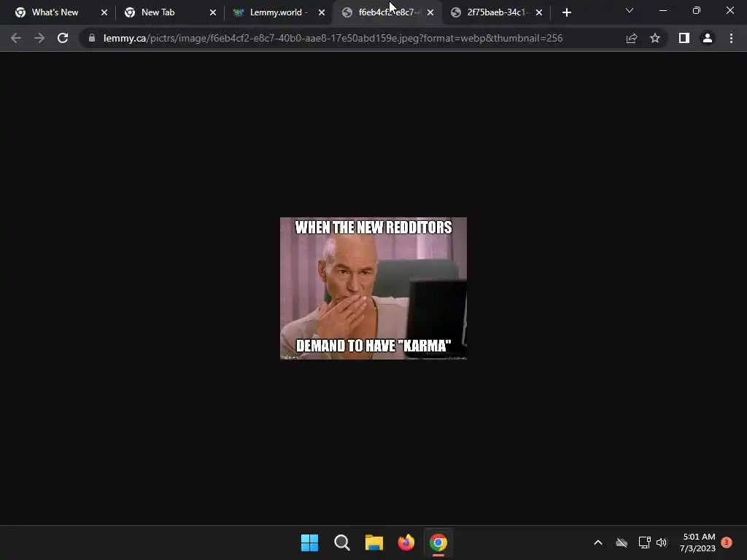Minimize the Chrome window

662,10
